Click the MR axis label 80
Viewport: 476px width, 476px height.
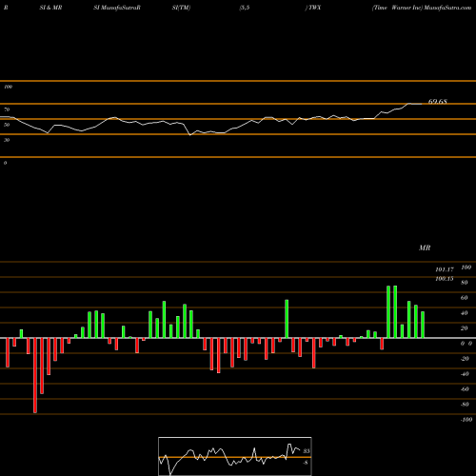465,283
